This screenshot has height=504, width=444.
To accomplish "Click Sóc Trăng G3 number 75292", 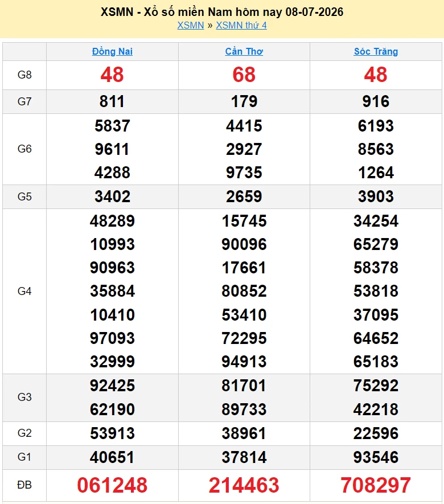I will tap(376, 386).
